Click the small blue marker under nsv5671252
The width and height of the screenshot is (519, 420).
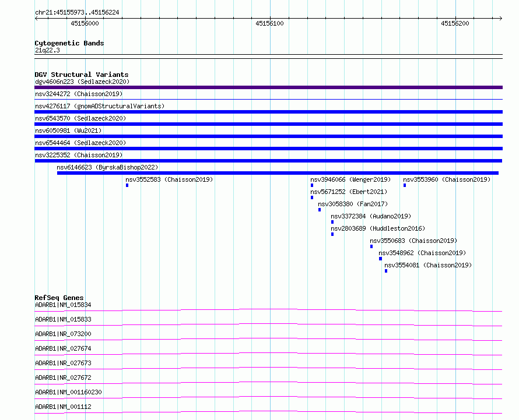[x=312, y=197]
